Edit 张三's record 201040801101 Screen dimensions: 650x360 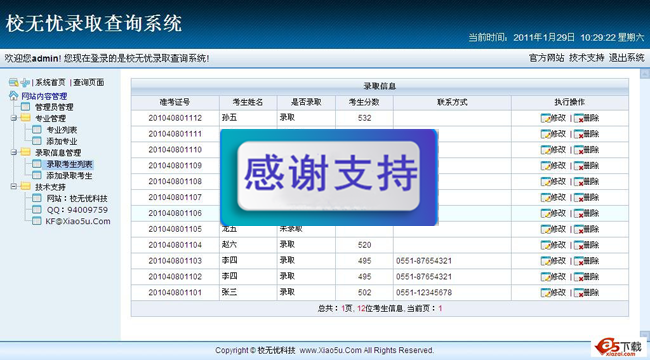(x=553, y=292)
